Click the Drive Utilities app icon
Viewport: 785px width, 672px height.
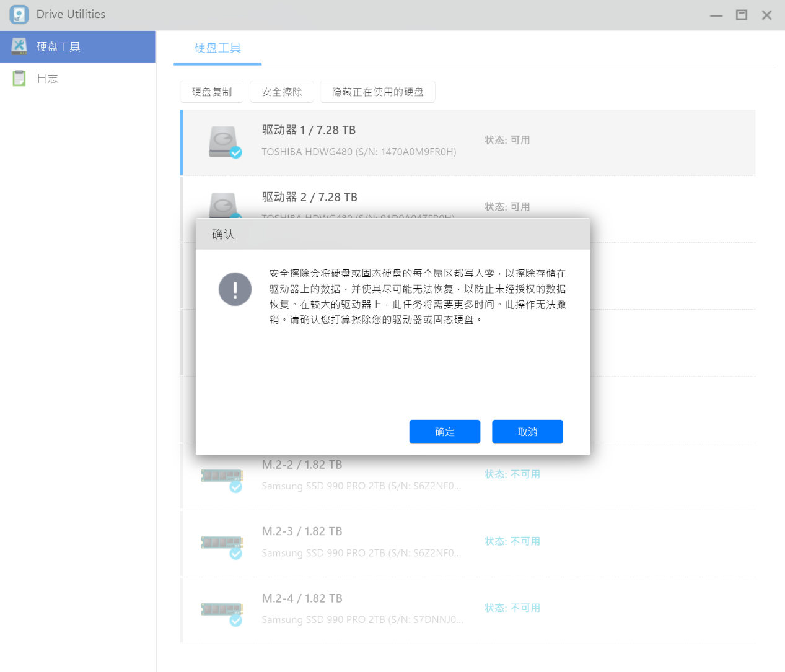click(19, 14)
